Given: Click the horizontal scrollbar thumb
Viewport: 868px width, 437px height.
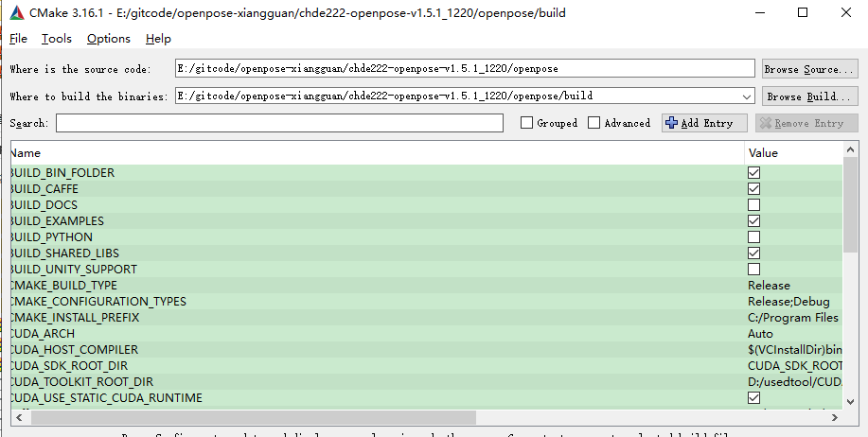Looking at the screenshot, I should point(254,418).
